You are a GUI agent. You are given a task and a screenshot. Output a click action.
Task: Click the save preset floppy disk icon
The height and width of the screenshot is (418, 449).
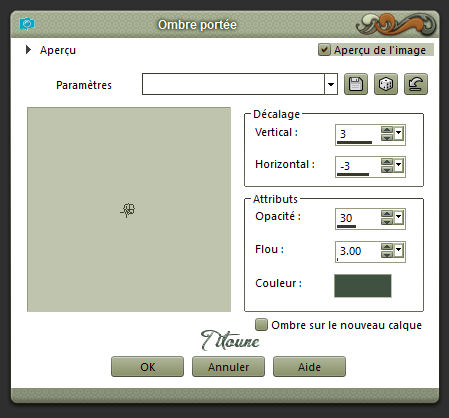(x=356, y=84)
